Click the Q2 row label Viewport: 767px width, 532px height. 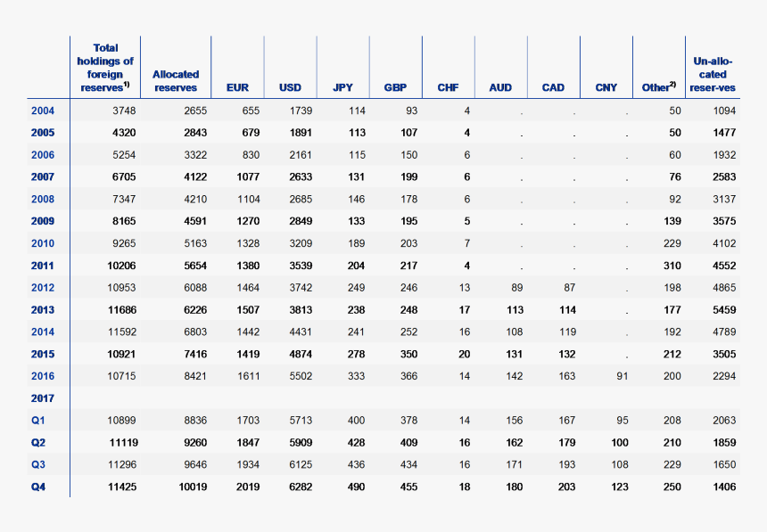click(x=38, y=443)
